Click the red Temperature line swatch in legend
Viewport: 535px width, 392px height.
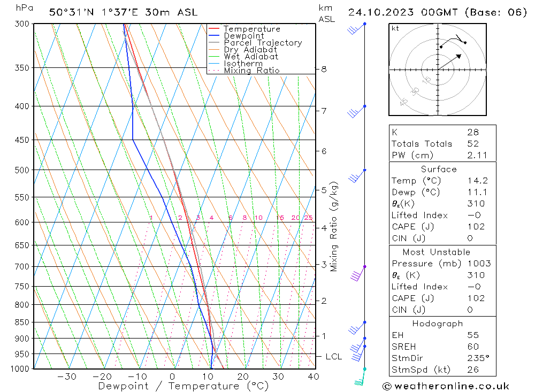click(x=213, y=29)
